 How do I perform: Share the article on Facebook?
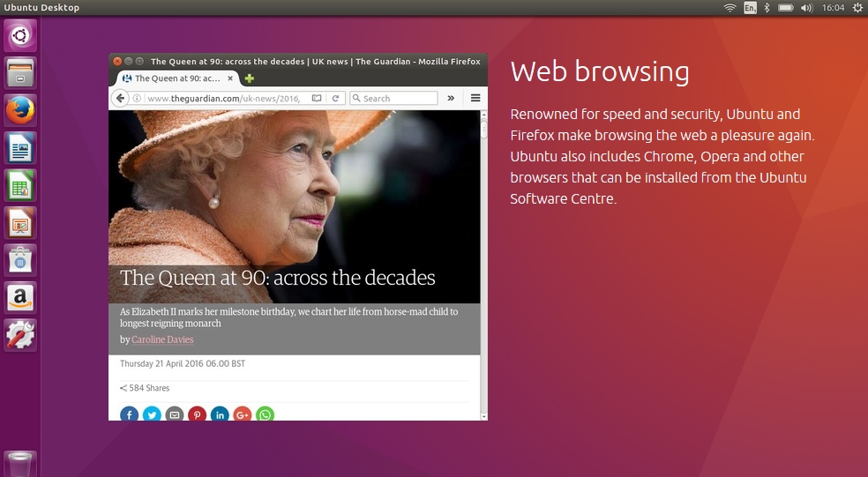[129, 414]
